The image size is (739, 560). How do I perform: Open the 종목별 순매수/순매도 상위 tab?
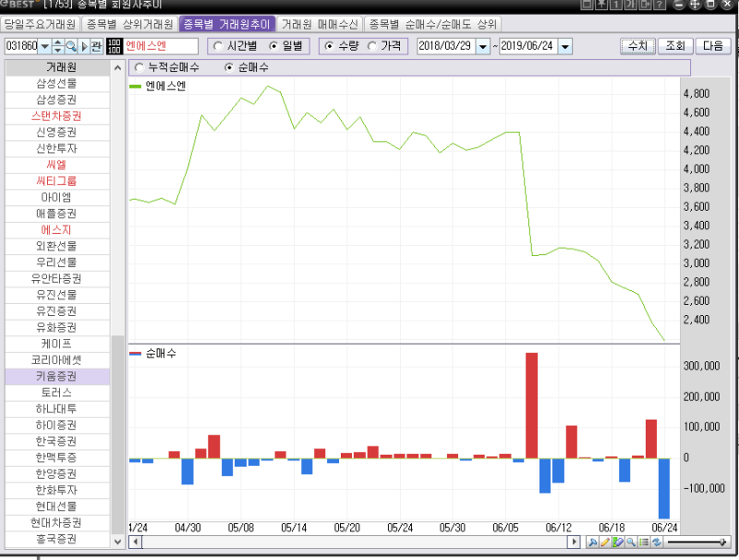coord(432,24)
